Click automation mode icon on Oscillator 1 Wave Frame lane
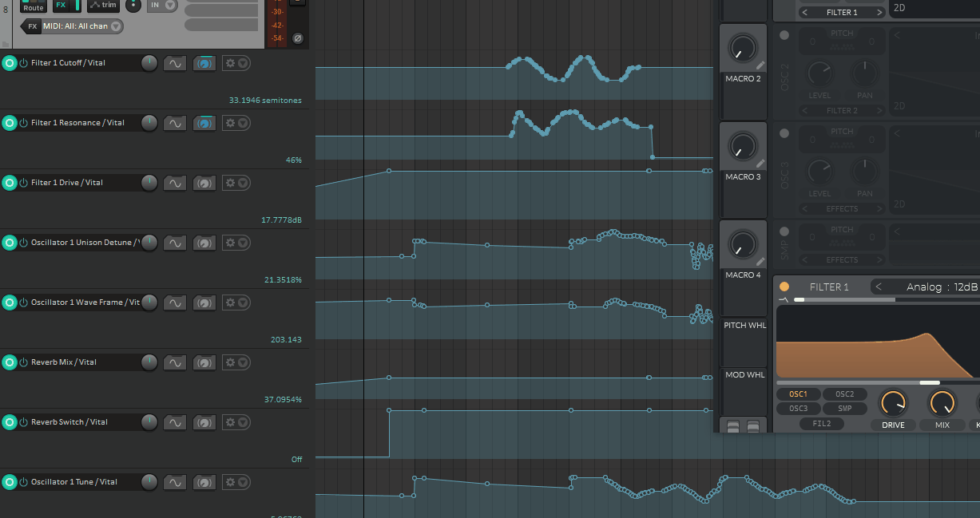Screen dimensions: 980x518 204,302
